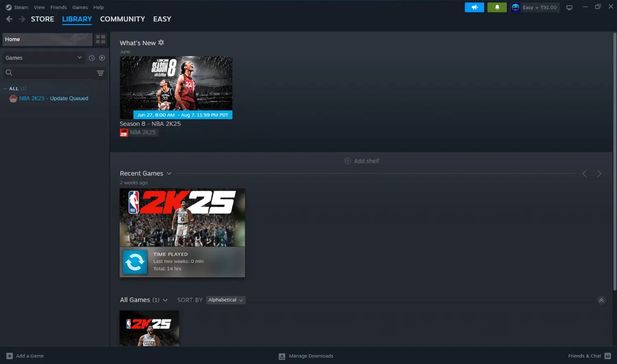Screen dimensions: 617x364
Task: Click the update refresh button on NBA 2K25
Action: coord(135,262)
